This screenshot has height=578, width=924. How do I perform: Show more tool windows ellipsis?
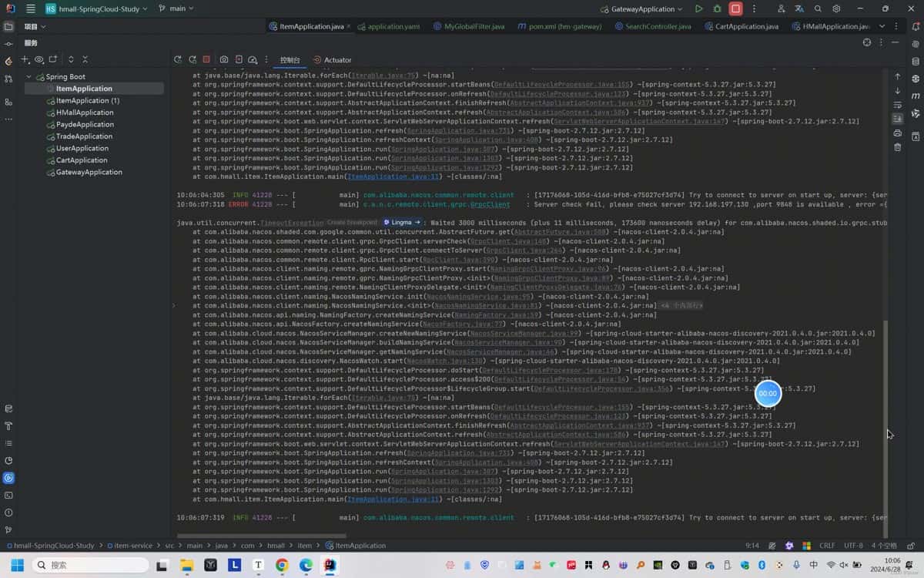8,119
